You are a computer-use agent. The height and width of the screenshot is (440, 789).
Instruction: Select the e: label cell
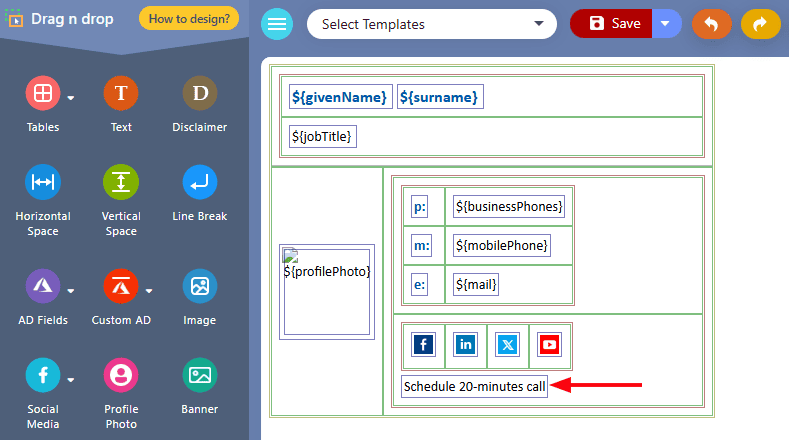419,284
